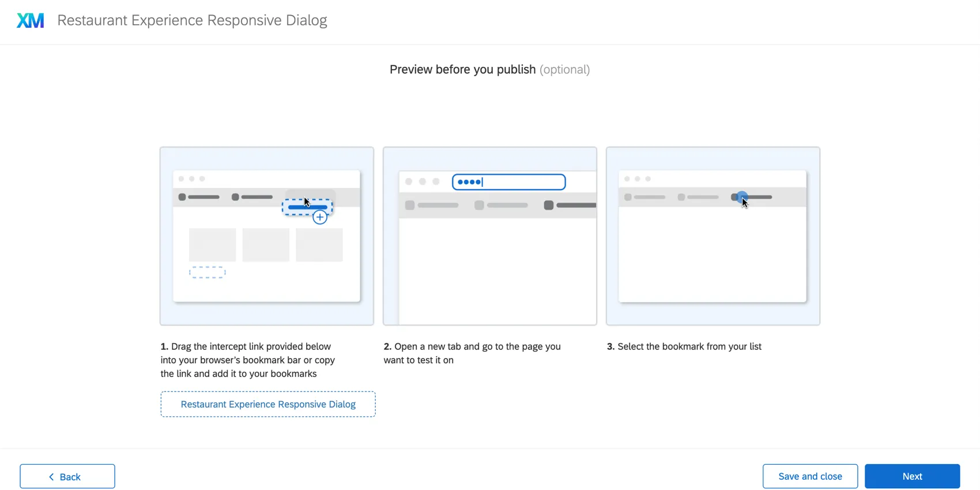Screen dimensions: 980x490
Task: Click the Next button
Action: (x=912, y=476)
